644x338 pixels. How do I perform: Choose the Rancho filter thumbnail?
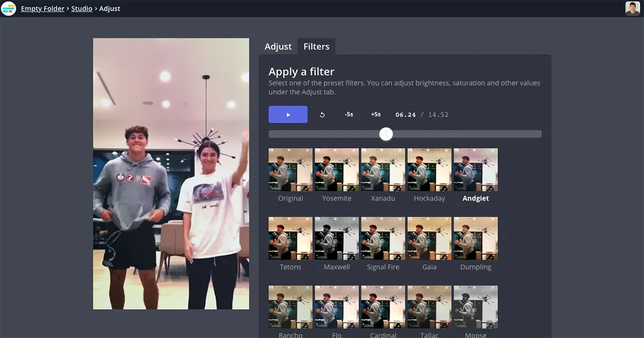tap(290, 307)
